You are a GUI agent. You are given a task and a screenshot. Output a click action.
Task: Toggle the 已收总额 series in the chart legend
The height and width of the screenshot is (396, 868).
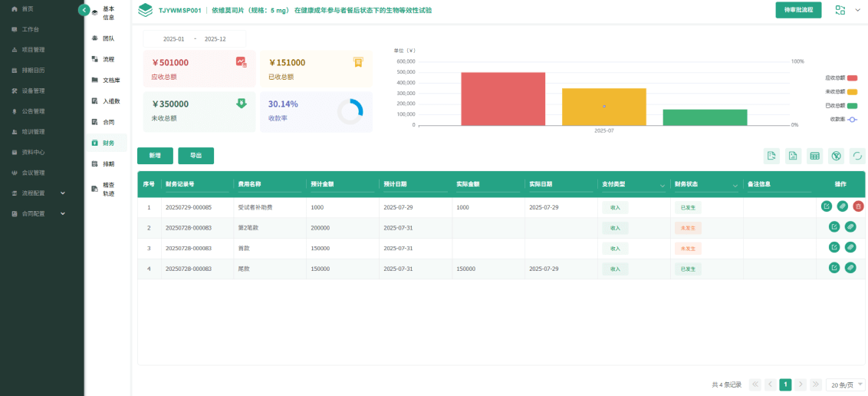[x=851, y=105]
